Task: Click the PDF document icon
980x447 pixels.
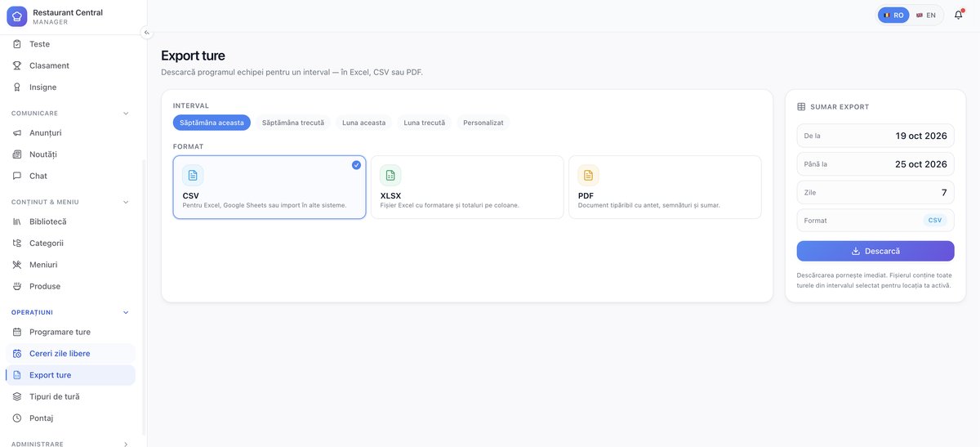Action: point(588,175)
